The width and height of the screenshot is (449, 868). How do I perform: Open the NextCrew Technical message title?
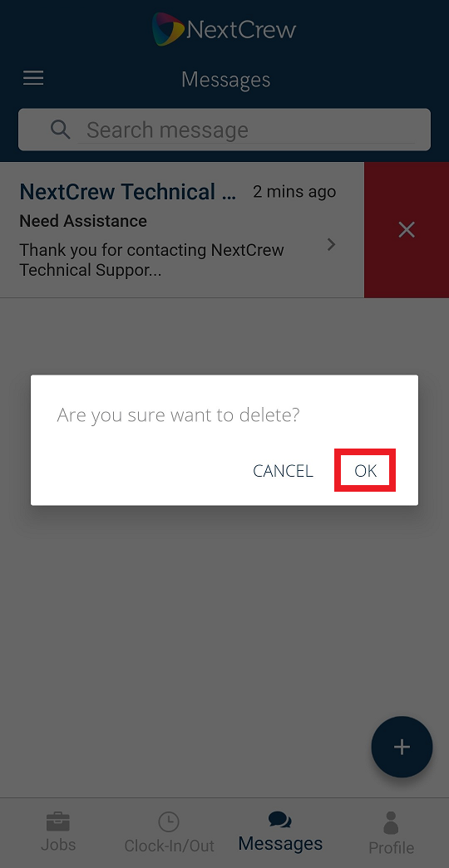point(128,192)
